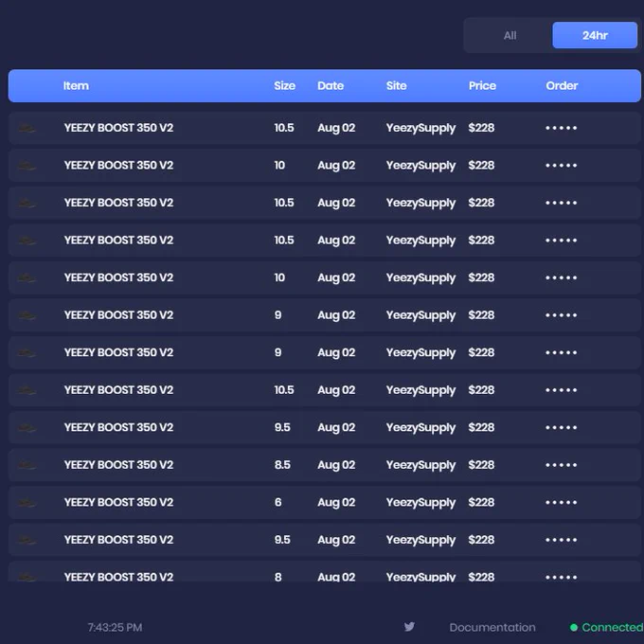Sort by the Site column header

[396, 86]
